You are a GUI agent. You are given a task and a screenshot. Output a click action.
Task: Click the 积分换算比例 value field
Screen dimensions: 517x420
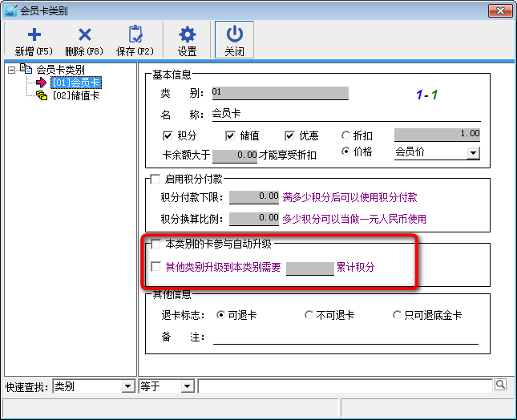pyautogui.click(x=254, y=218)
